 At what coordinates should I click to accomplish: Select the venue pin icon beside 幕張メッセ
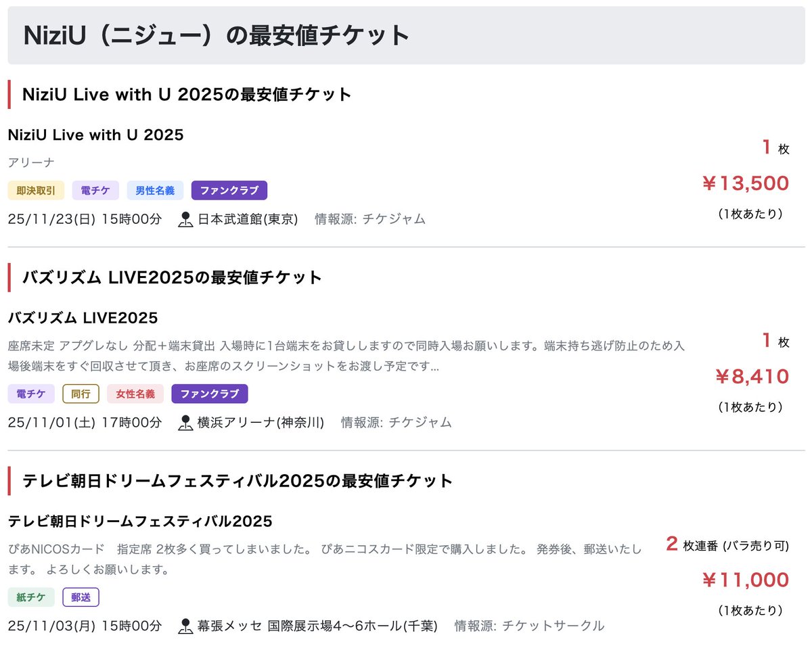tap(185, 626)
